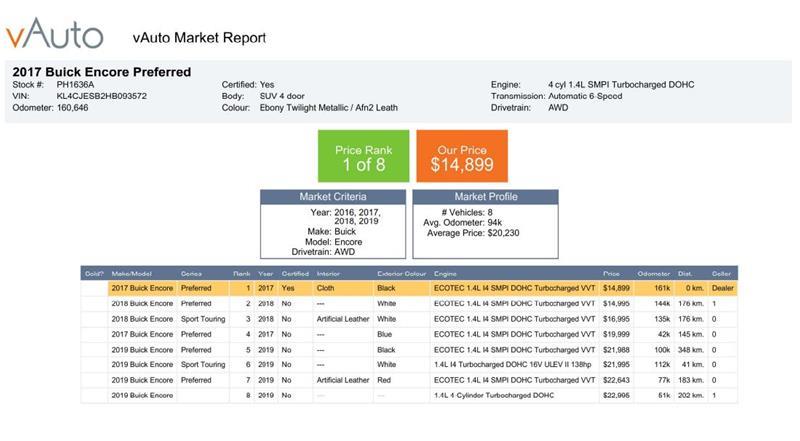Click price $21,995

(x=616, y=364)
